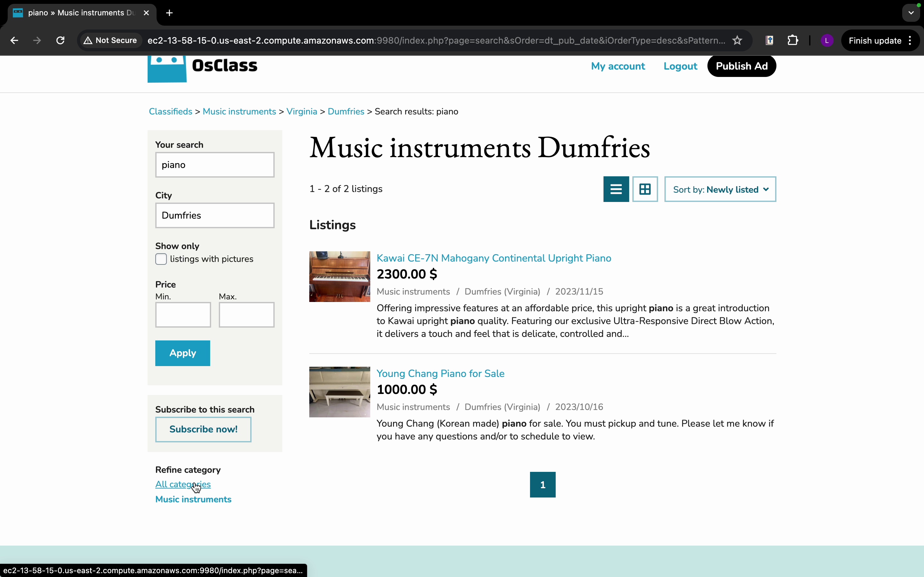The image size is (924, 577).
Task: Click Young Chang piano thumbnail
Action: tap(339, 392)
